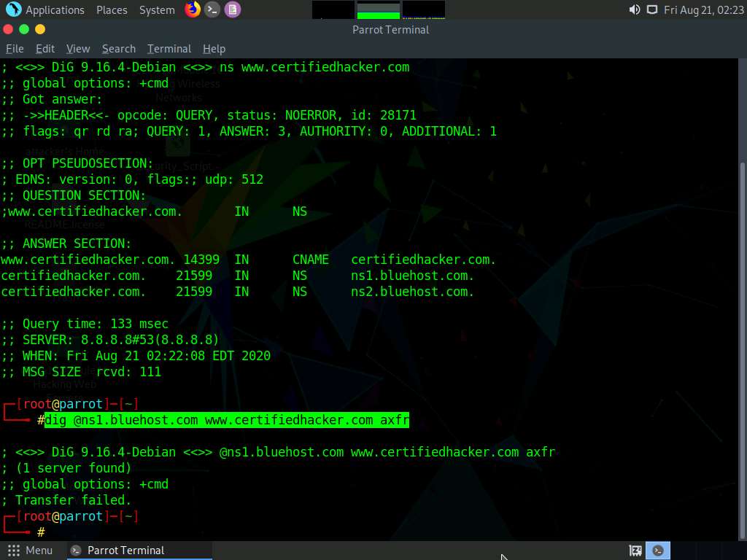Select the terminal workspace icon at bottom right

point(658,551)
